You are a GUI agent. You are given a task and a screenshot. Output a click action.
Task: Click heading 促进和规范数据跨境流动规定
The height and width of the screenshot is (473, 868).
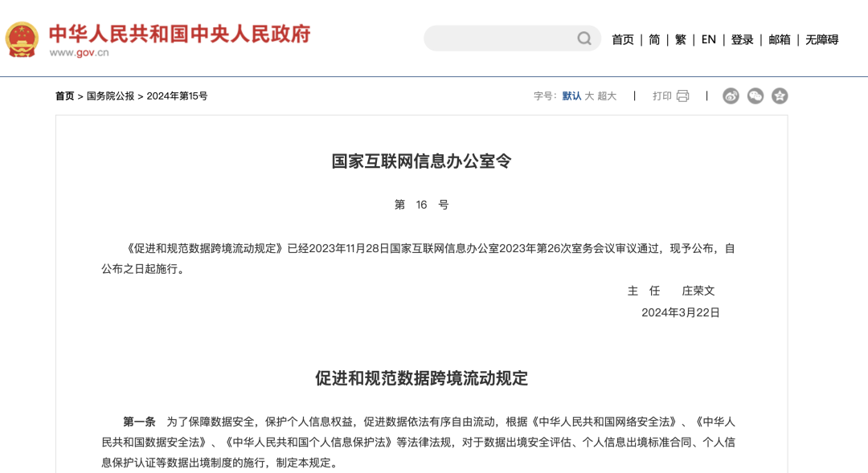pyautogui.click(x=421, y=378)
